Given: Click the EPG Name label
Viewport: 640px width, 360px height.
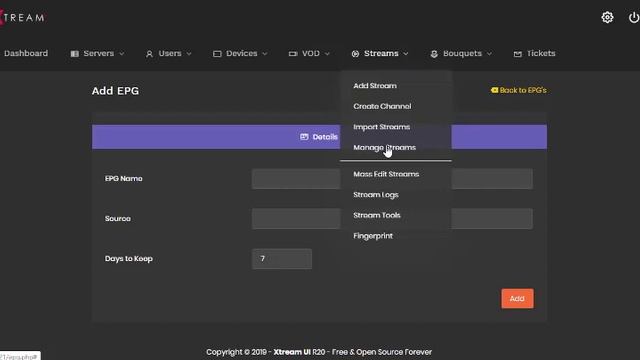Looking at the screenshot, I should coord(124,178).
